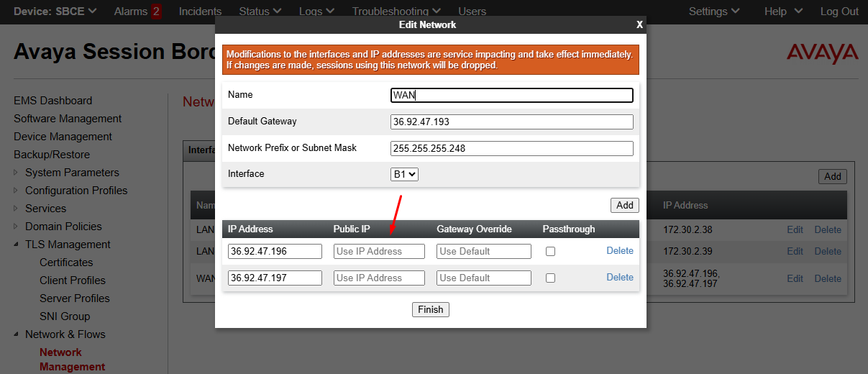Enable Passthrough for IP 36.92.47.196
Viewport: 868px width, 374px height.
(x=550, y=252)
